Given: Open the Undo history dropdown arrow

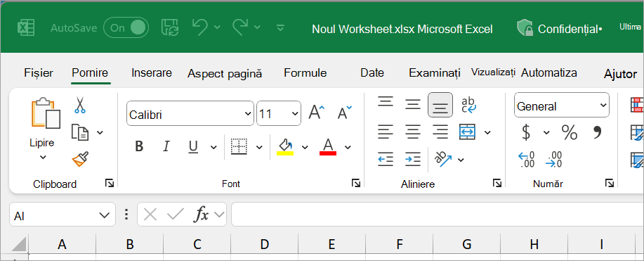Looking at the screenshot, I should [x=217, y=27].
